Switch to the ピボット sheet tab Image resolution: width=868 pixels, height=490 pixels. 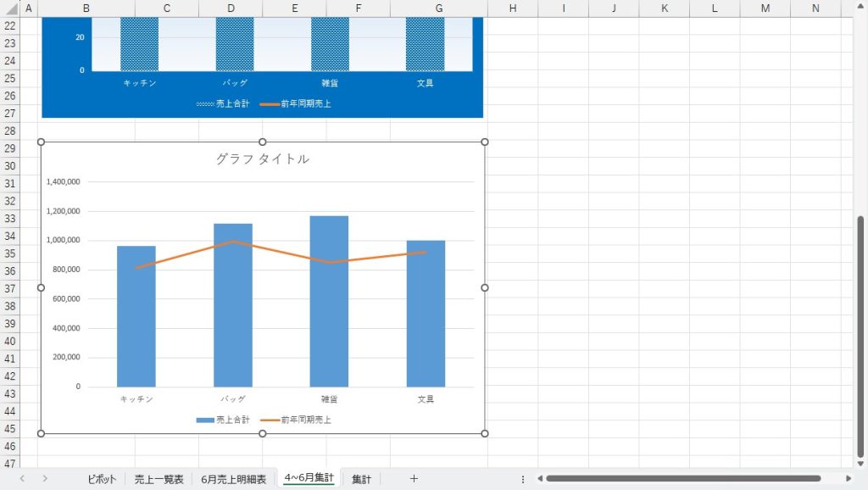[102, 479]
